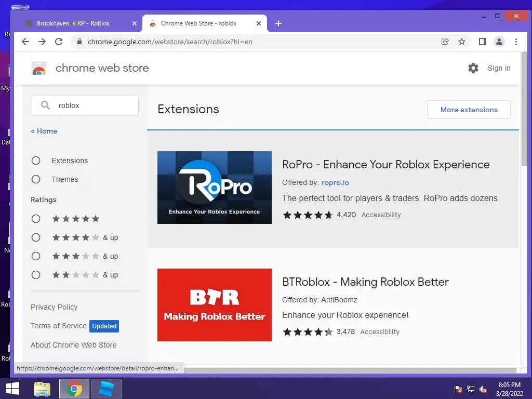Open the Chrome three-dot menu

pos(516,42)
